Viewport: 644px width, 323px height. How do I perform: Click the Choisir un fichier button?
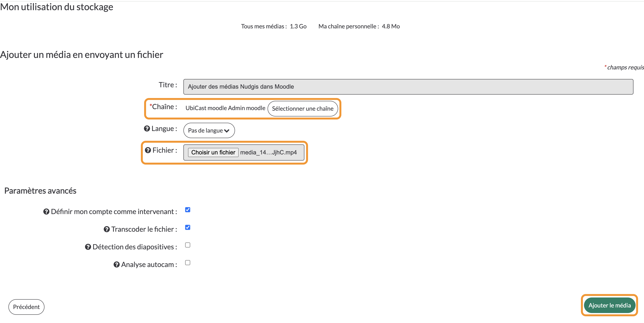tap(213, 152)
